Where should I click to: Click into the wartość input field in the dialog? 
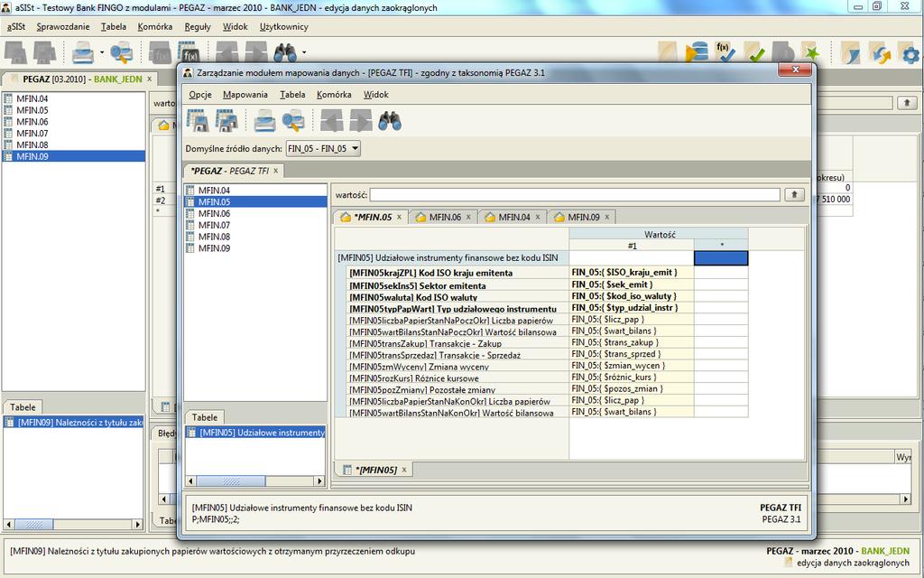(575, 195)
